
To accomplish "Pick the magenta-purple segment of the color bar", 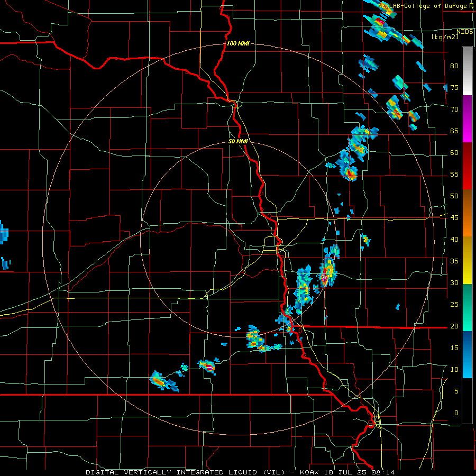I will (x=467, y=119).
